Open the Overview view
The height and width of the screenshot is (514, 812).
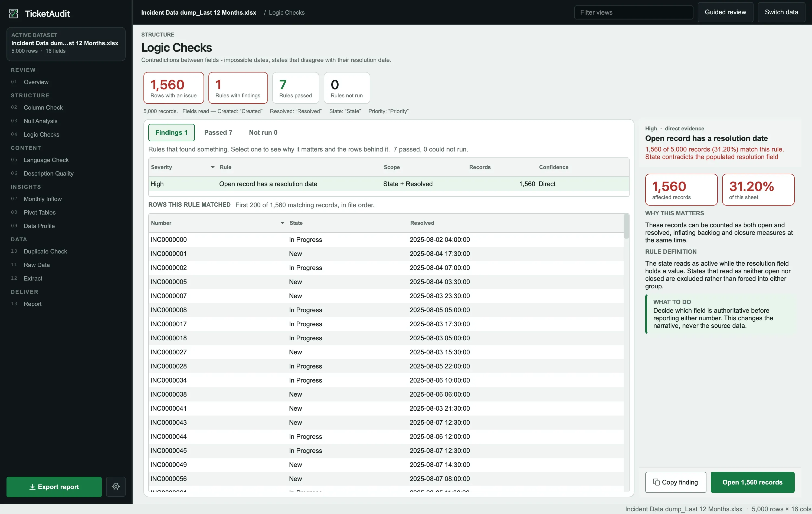point(36,82)
